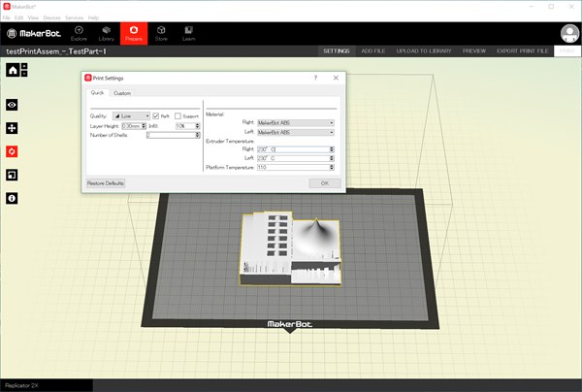Screen dimensions: 582x392
Task: Click the Replicator 2X status label
Action: coord(22,385)
